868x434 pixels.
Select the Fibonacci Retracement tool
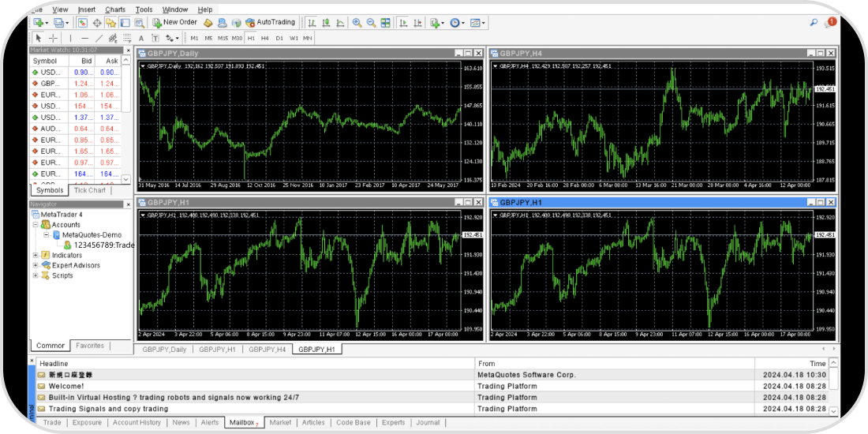127,38
